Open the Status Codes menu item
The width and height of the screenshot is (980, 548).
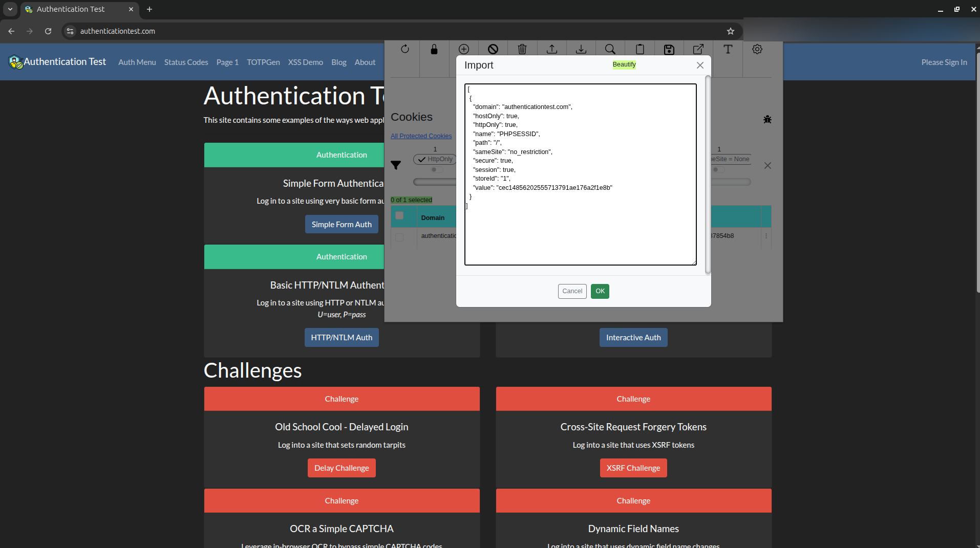pyautogui.click(x=186, y=62)
